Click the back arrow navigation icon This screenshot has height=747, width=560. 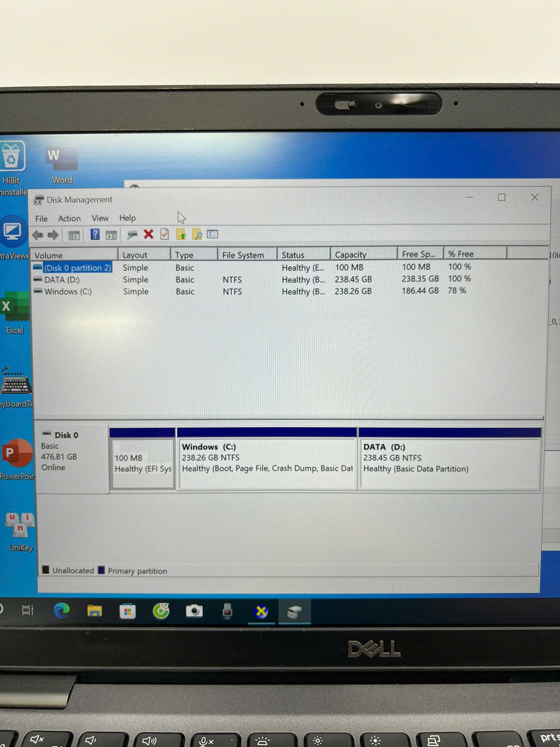37,234
